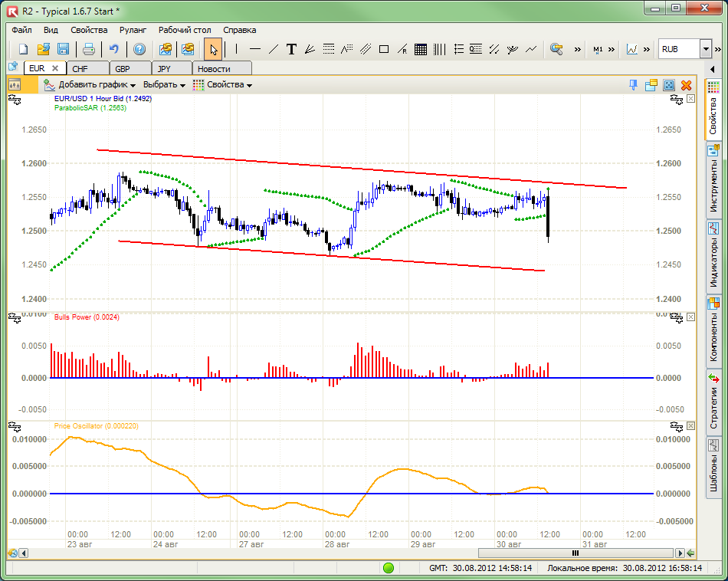Open the Выбрать dropdown
Image resolution: width=728 pixels, height=581 pixels.
164,84
